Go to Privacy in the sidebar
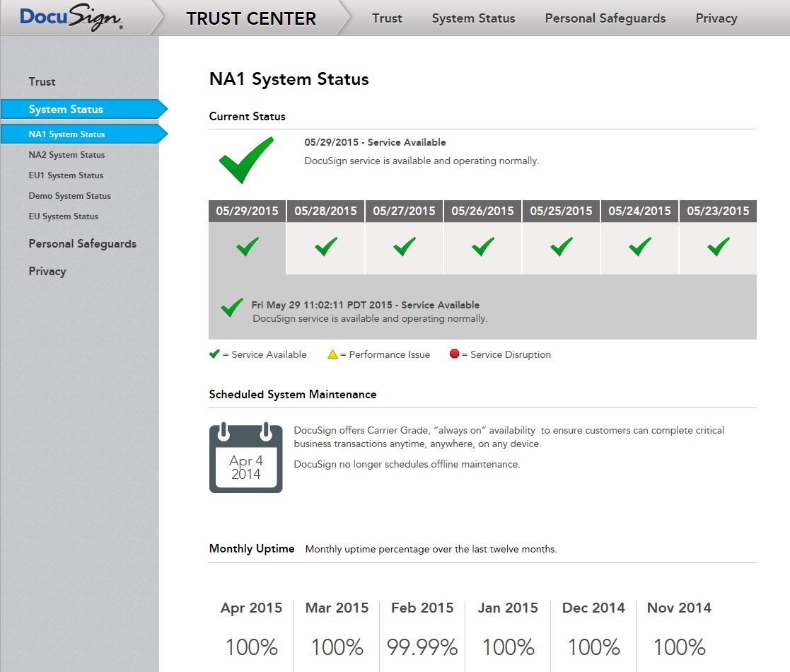790x672 pixels. tap(47, 272)
